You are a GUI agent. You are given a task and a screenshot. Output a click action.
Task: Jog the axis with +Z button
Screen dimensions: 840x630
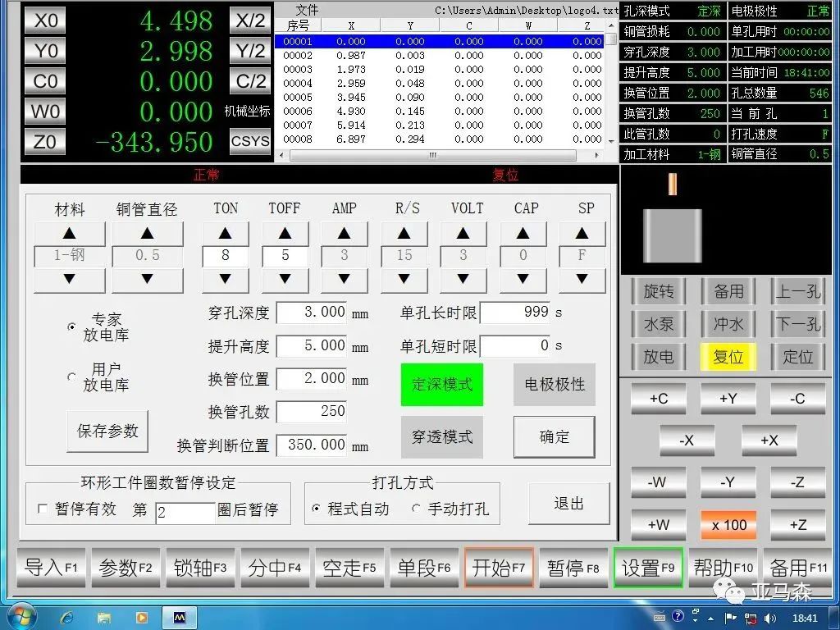[x=797, y=525]
